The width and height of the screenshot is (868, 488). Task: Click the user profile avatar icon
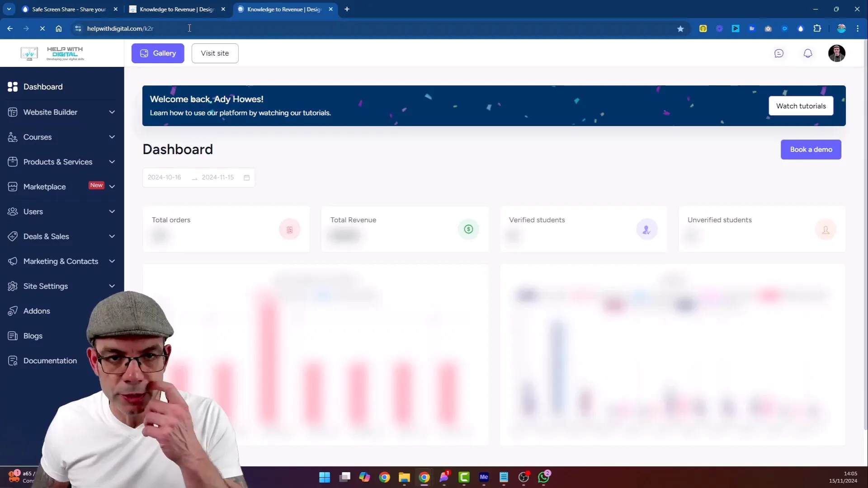click(837, 53)
